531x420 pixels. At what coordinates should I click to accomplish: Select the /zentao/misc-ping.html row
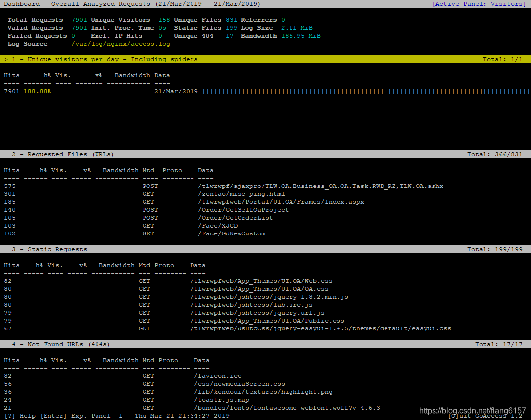click(x=145, y=194)
